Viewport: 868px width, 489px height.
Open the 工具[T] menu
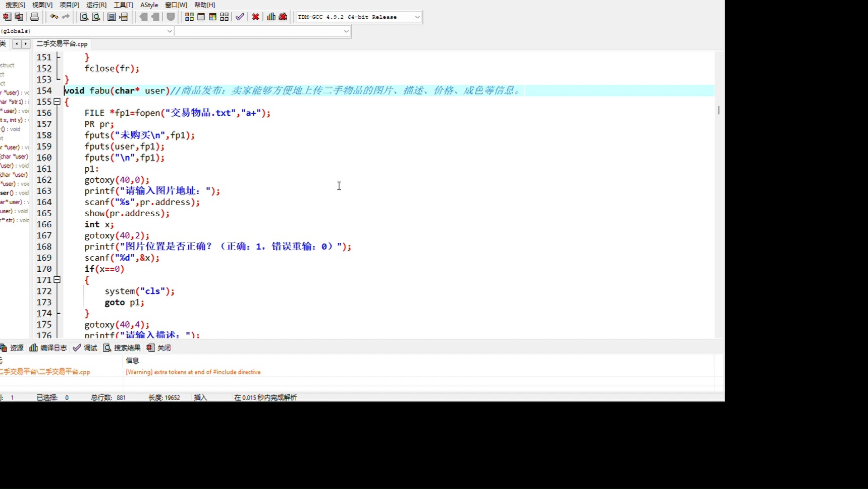123,5
